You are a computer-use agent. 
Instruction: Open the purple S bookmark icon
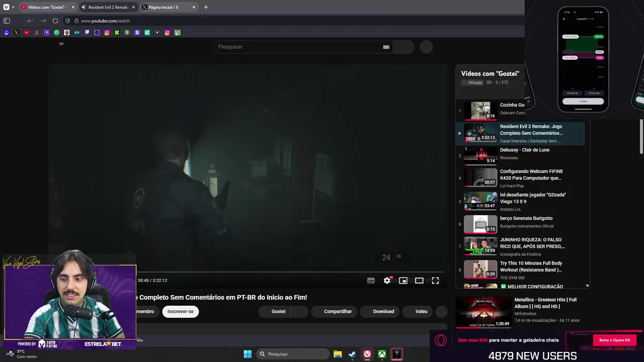click(x=137, y=32)
